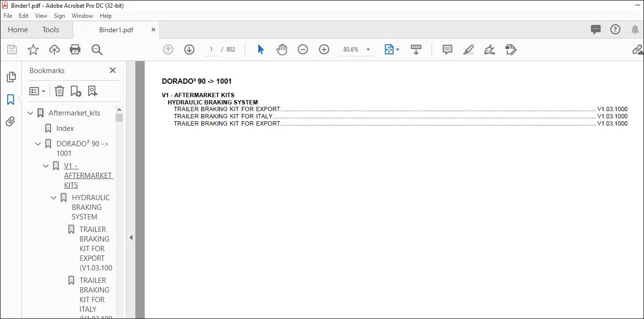Select the arrow Selection tool
Viewport: 644px width, 319px height.
[261, 50]
